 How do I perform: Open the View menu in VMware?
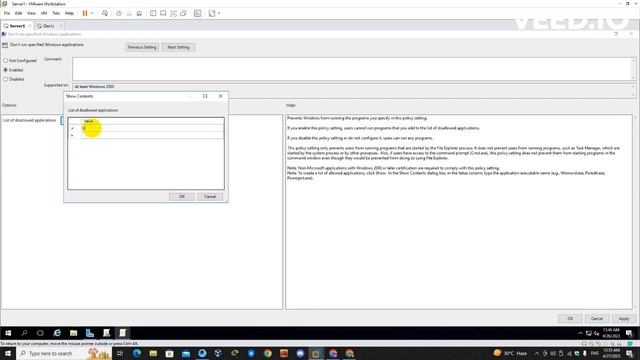point(31,13)
